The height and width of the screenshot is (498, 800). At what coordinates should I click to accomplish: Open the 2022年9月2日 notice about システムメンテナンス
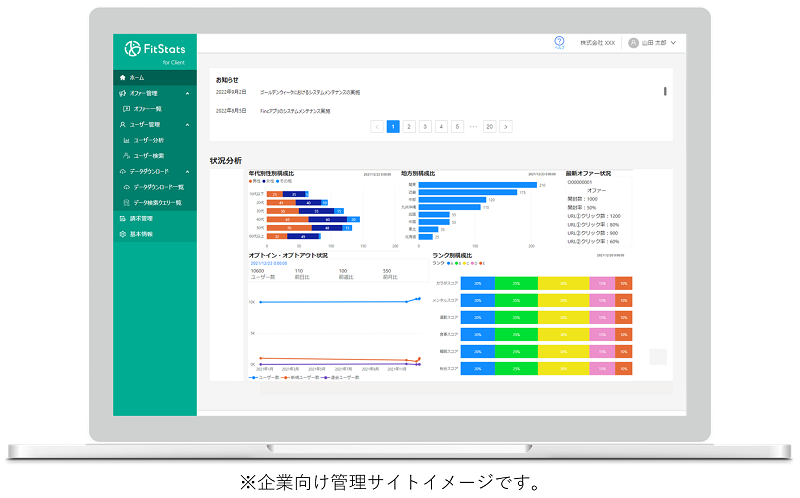tap(310, 92)
